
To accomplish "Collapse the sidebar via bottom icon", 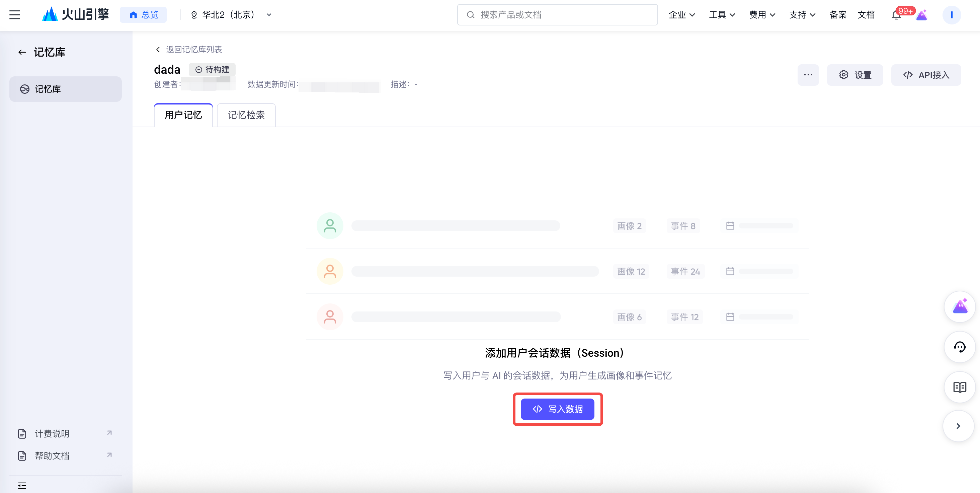I will tap(22, 485).
